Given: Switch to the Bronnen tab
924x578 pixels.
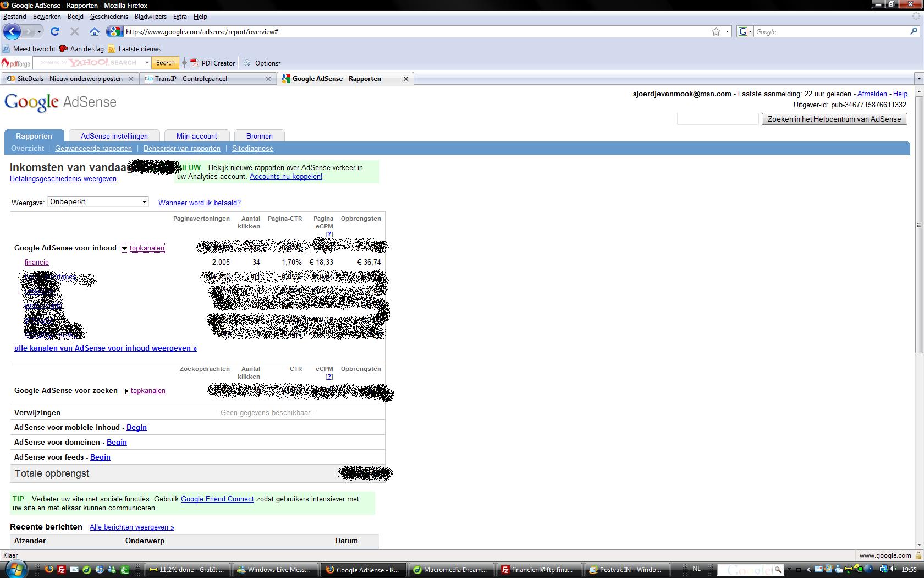Looking at the screenshot, I should (x=260, y=136).
